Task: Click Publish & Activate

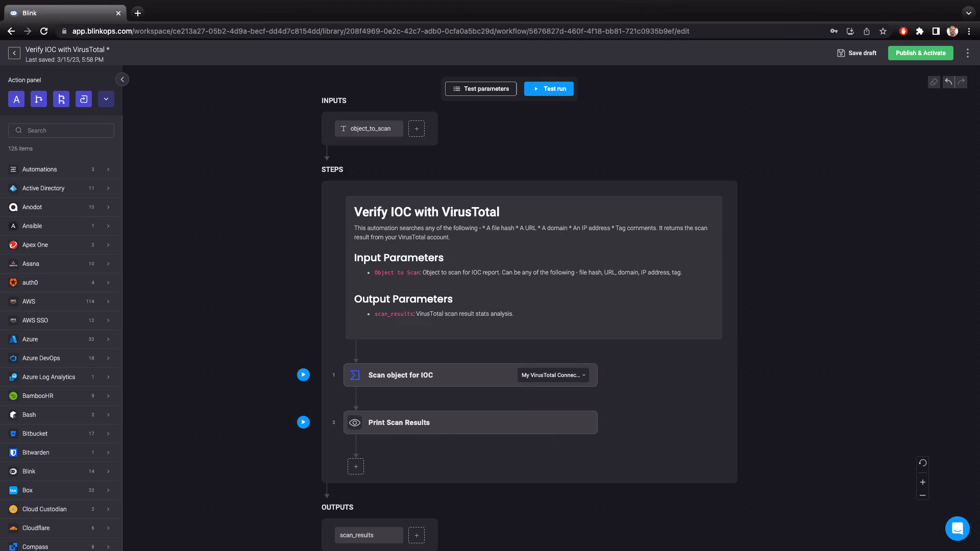Action: click(x=921, y=53)
